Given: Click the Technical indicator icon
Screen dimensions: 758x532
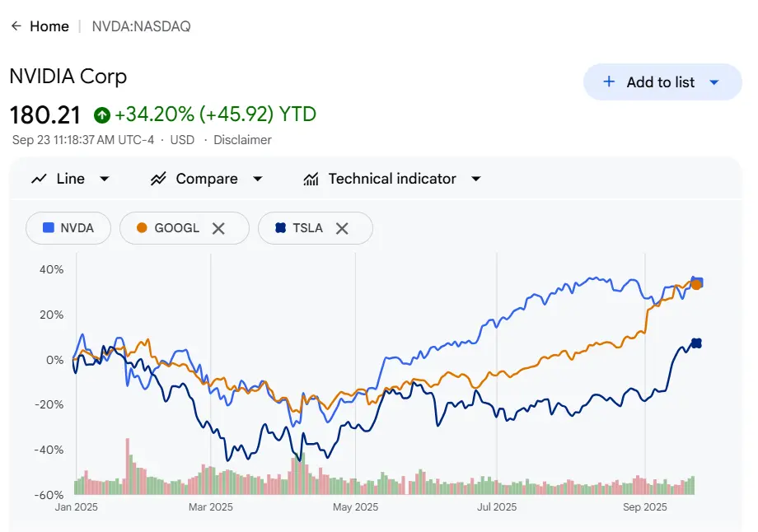Looking at the screenshot, I should 311,179.
